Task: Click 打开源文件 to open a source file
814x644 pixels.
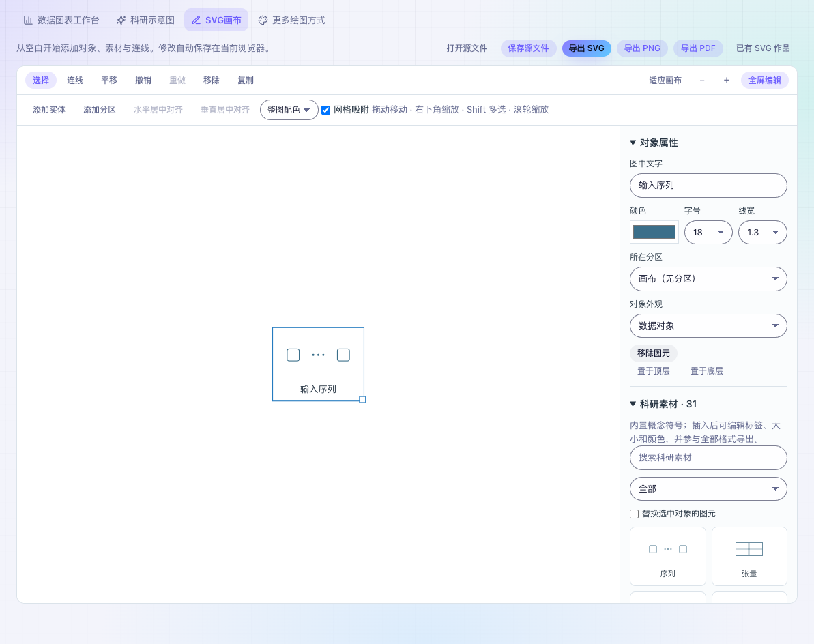Action: 467,48
